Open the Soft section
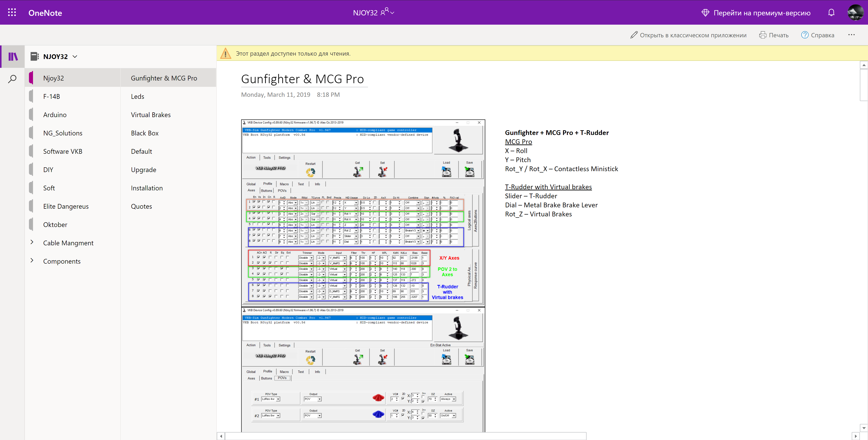 tap(73, 188)
